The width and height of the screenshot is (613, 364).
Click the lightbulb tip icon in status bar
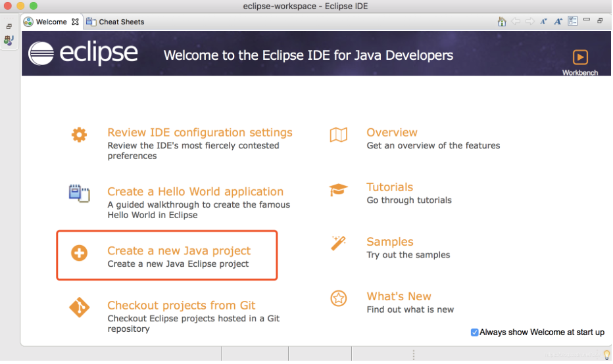point(606,355)
